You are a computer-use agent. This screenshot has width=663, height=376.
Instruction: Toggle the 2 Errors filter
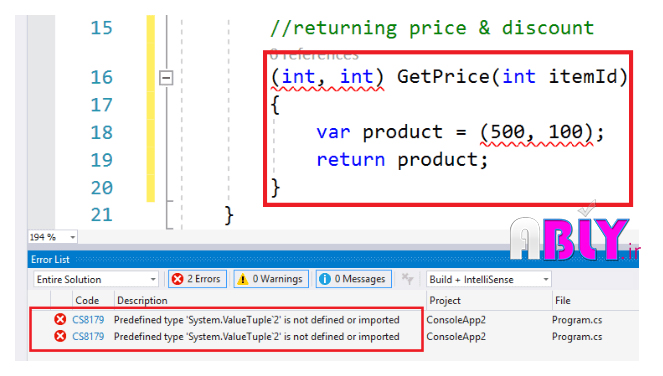(197, 279)
